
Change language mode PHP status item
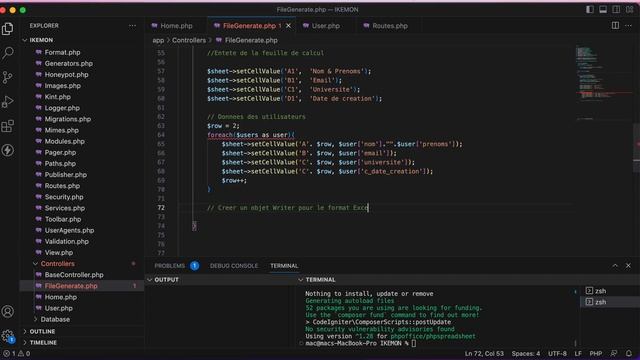coord(596,353)
